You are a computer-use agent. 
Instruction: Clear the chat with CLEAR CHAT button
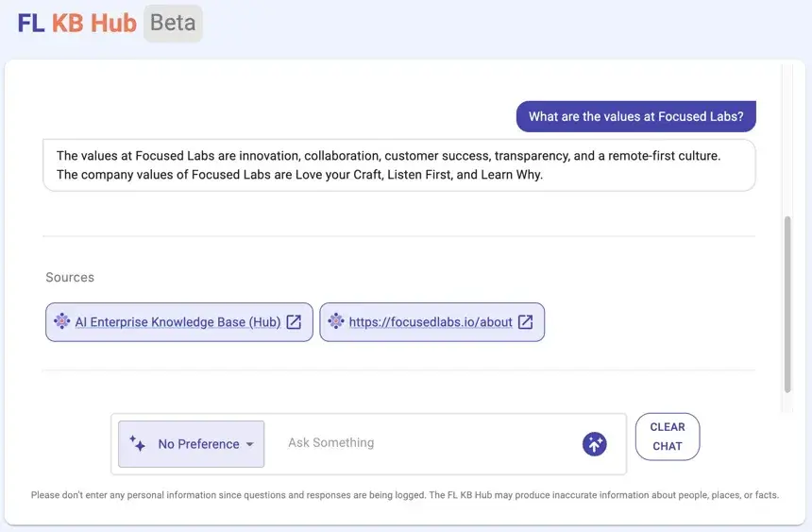pyautogui.click(x=668, y=437)
